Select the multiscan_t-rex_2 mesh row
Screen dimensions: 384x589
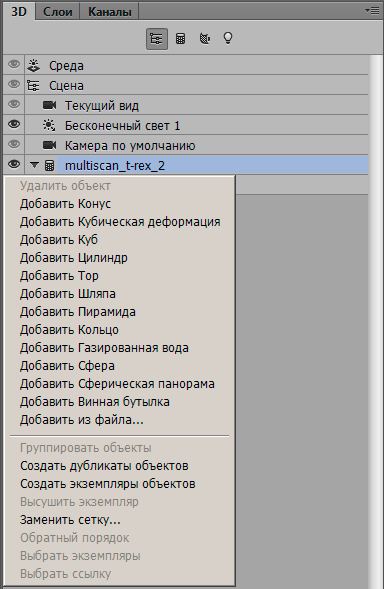[x=197, y=165]
